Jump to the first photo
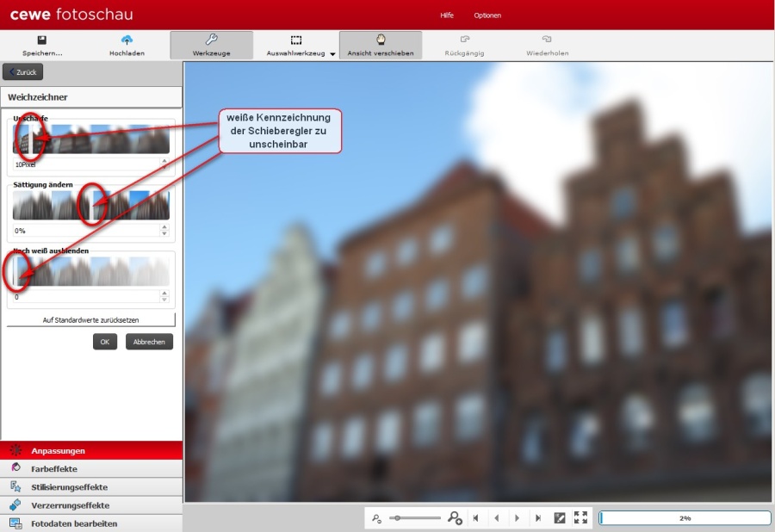 pos(475,518)
